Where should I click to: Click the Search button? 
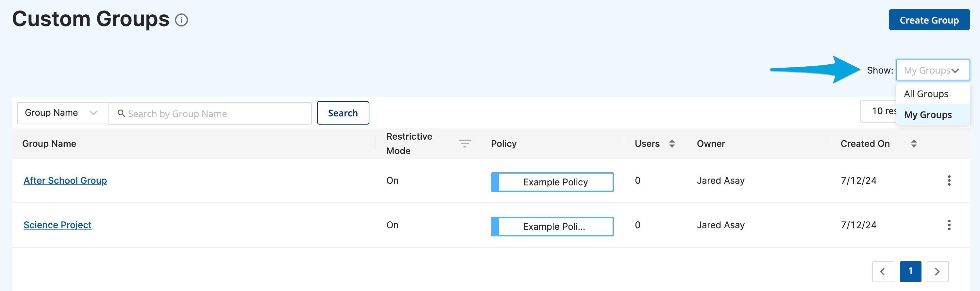tap(343, 113)
